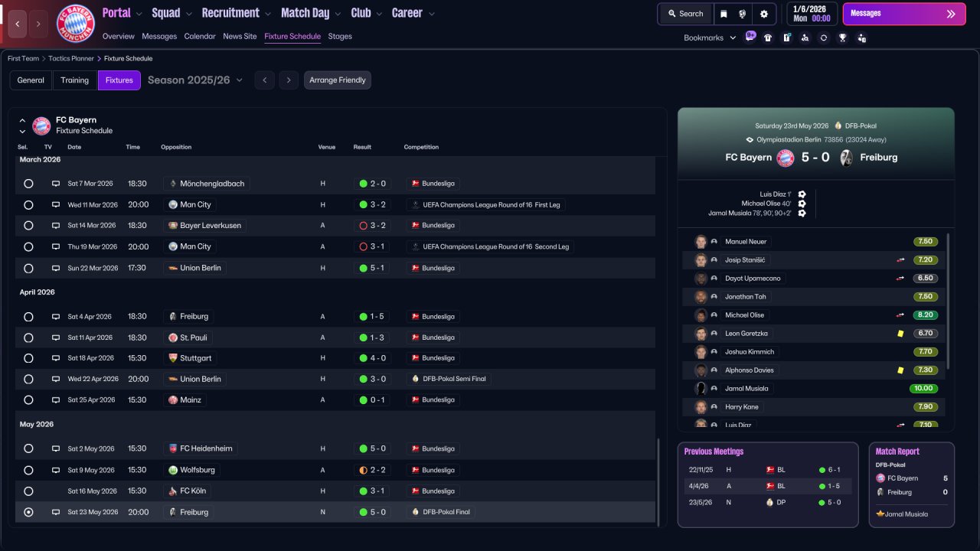Click the shirt icon in bookmarks bar
Image resolution: width=980 pixels, height=551 pixels.
[x=768, y=37]
